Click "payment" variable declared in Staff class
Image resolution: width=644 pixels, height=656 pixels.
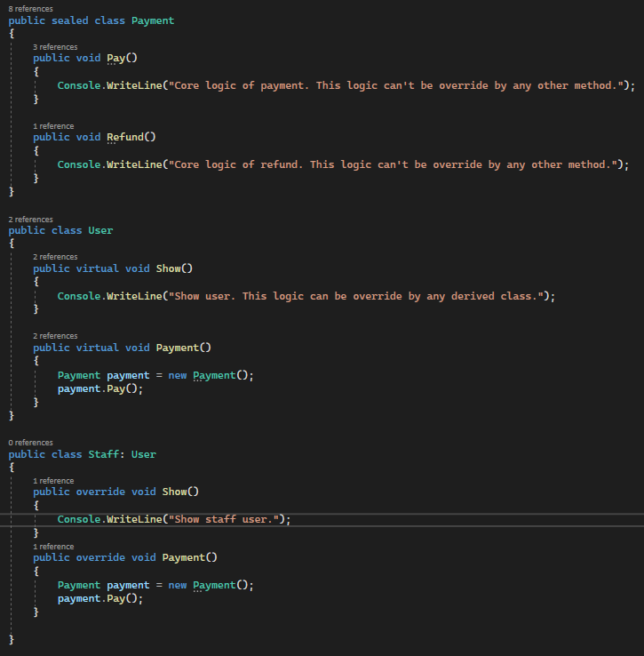click(x=128, y=585)
